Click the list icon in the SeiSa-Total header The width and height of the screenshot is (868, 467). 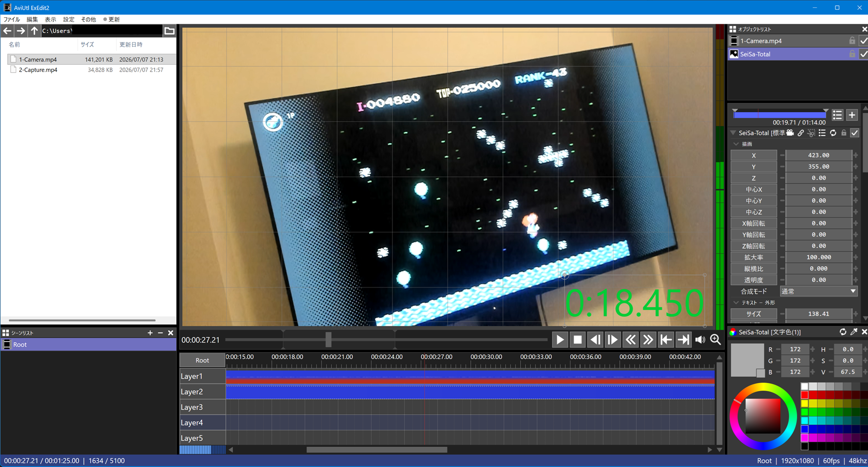tap(822, 133)
